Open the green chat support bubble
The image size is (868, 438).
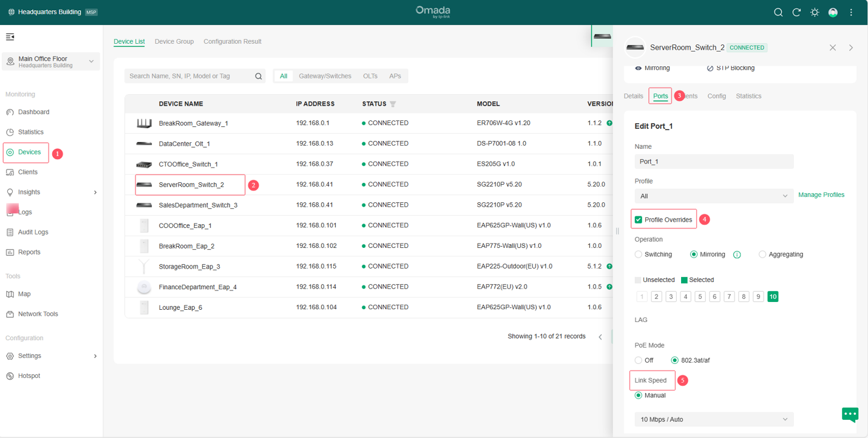click(x=850, y=414)
